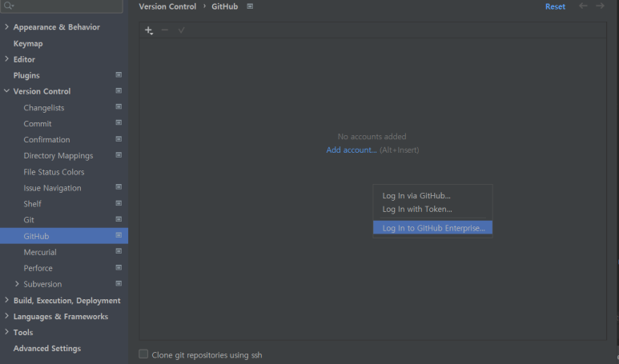Select the Commit settings page
Screen dimensions: 619x364
tap(38, 124)
